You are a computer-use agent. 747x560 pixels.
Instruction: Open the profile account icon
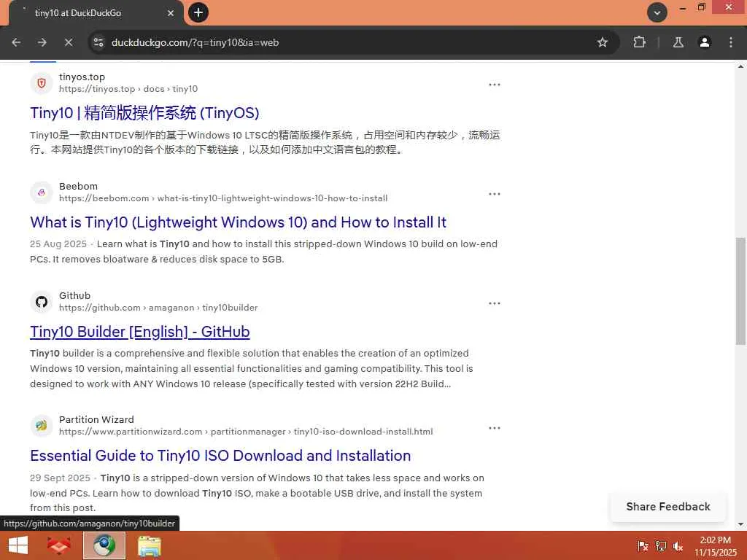coord(705,42)
